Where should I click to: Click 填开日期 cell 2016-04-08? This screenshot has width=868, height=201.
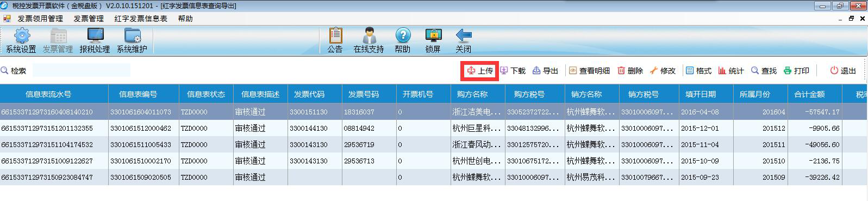click(707, 112)
